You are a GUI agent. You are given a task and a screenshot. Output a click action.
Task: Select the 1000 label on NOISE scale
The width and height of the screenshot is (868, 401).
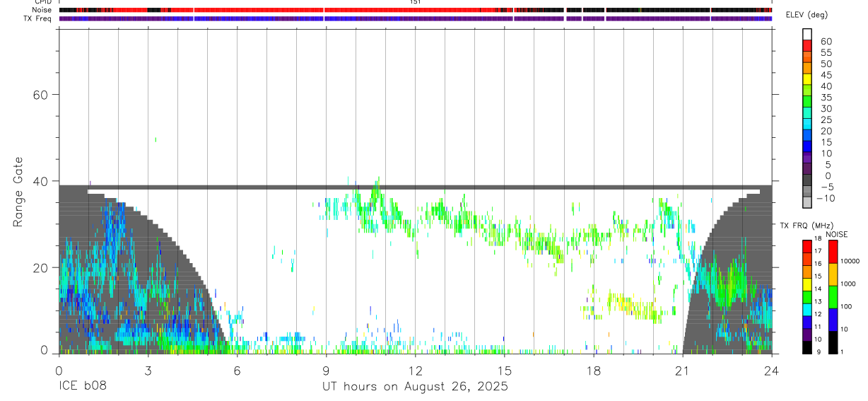click(x=850, y=284)
